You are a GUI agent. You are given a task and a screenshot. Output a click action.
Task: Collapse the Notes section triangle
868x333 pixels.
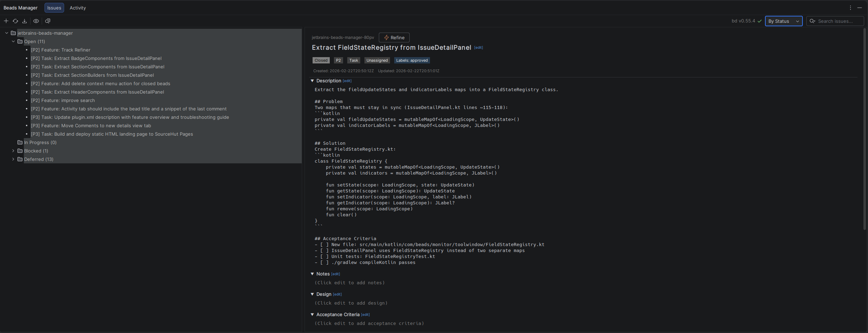click(312, 274)
